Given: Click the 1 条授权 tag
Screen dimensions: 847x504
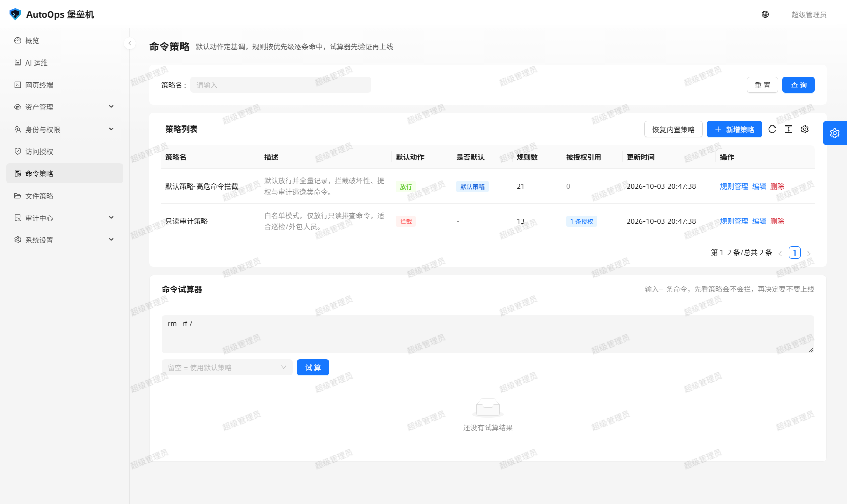Looking at the screenshot, I should [582, 221].
